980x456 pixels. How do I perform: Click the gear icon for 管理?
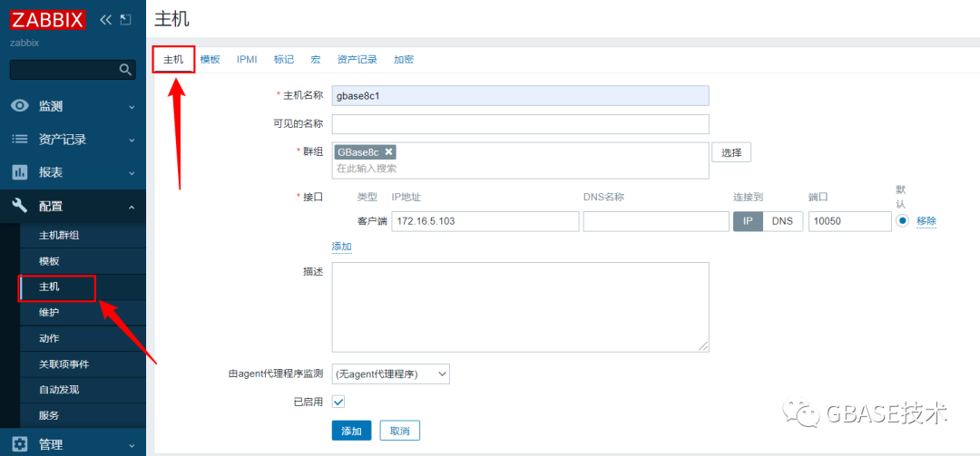coord(20,444)
